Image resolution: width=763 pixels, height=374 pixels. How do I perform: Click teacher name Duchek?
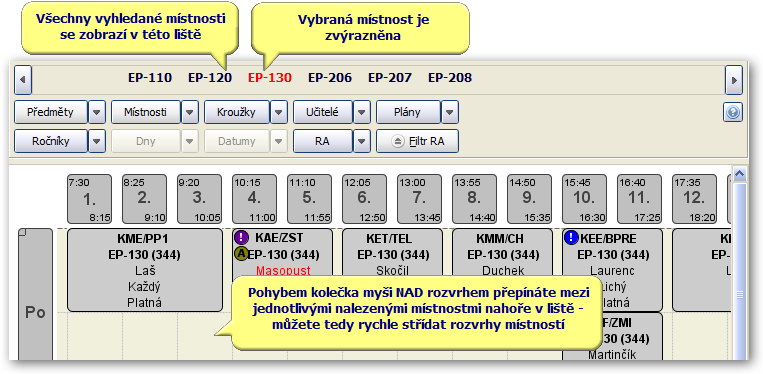click(x=502, y=270)
